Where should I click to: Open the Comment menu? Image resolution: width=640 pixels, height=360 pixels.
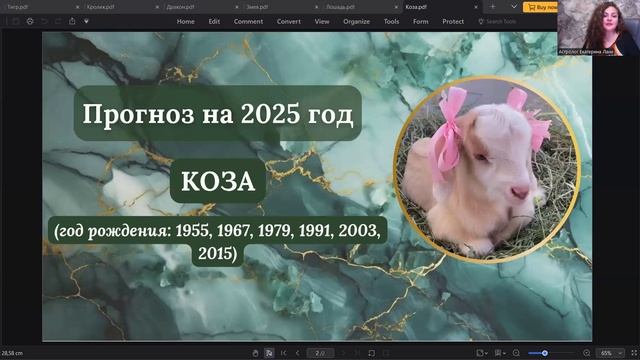point(249,22)
